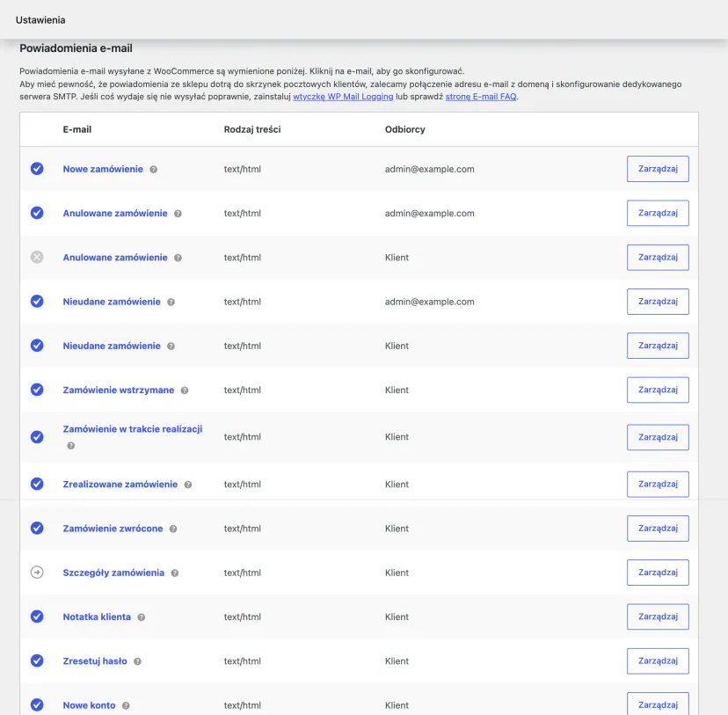Click help icon beside Nieudane zamówienie for Klient

coord(171,346)
